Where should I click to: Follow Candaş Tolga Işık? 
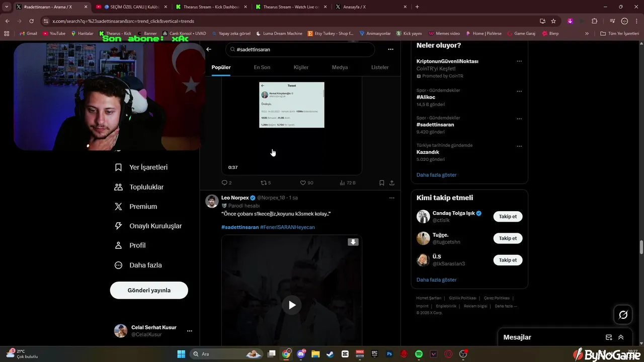click(x=508, y=217)
